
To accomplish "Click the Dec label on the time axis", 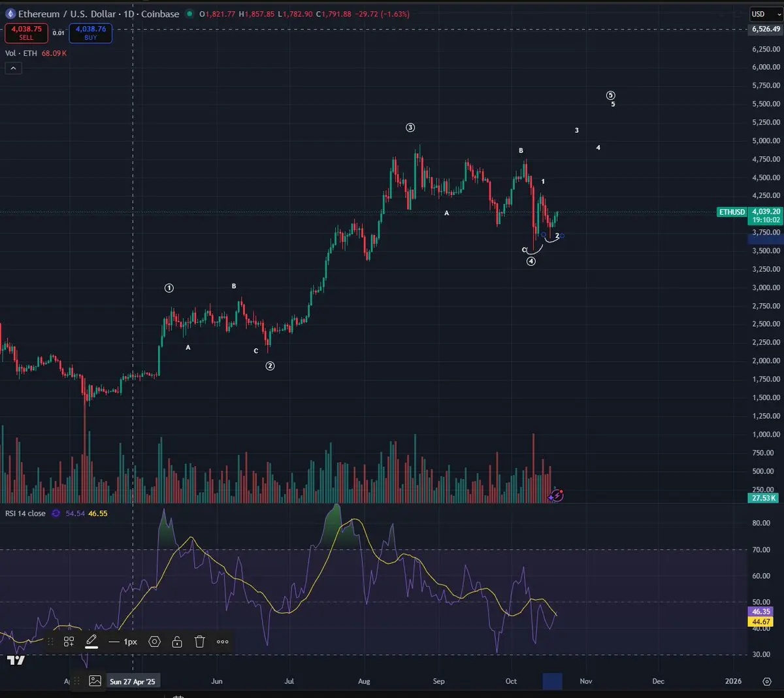I will (x=658, y=681).
